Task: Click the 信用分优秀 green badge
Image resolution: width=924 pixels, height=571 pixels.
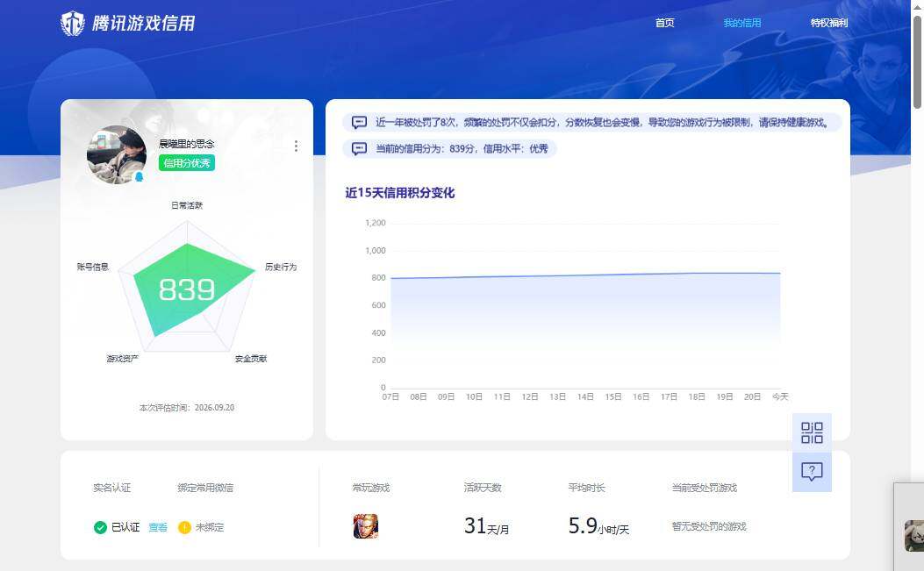Action: 187,163
